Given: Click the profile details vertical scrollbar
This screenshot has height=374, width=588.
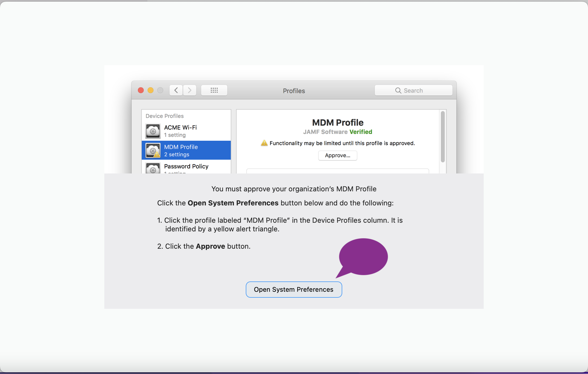Looking at the screenshot, I should point(442,137).
